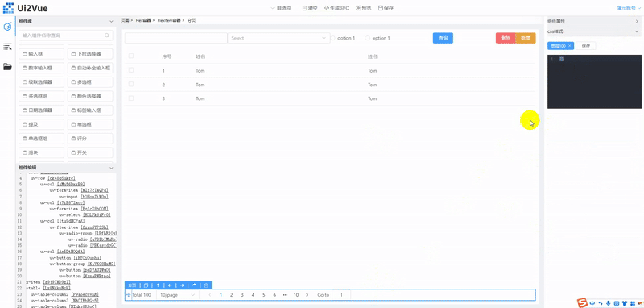
Task: Open the 10/page size dropdown
Action: [178, 295]
